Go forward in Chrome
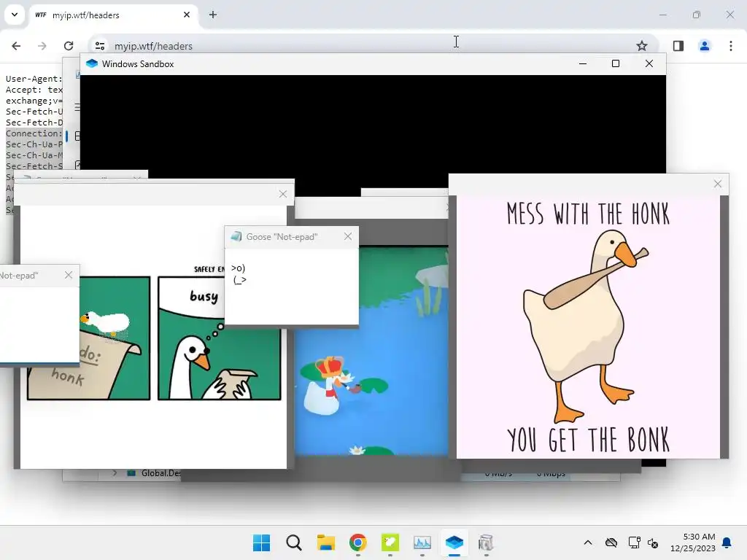Image resolution: width=747 pixels, height=560 pixels. [42, 46]
